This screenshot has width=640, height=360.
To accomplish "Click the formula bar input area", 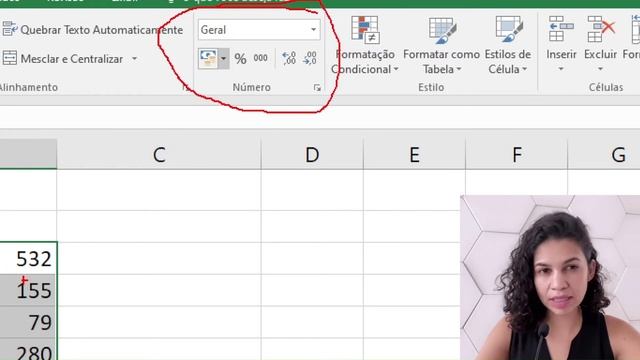I will [320, 118].
